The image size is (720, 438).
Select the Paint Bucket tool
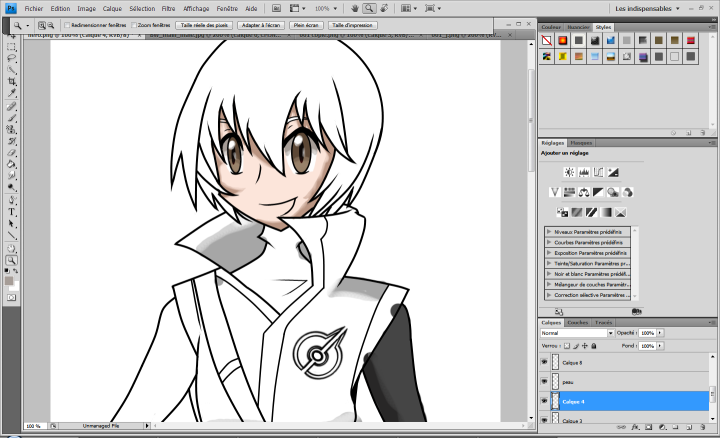[11, 164]
